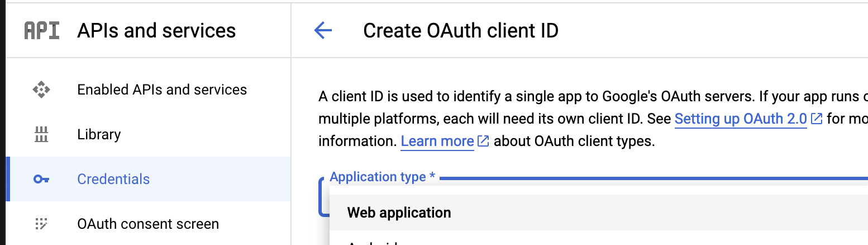
Task: Open OAuth consent screen menu item
Action: pyautogui.click(x=148, y=224)
